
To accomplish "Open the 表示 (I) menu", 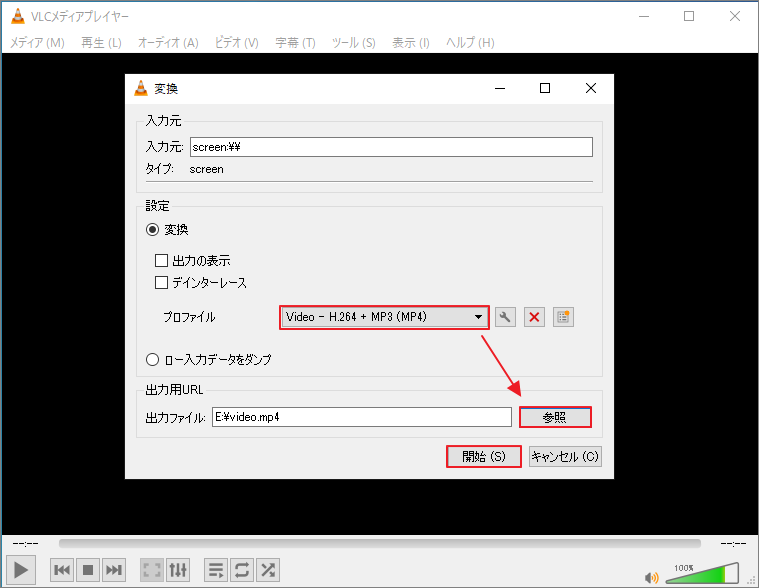I will (410, 43).
